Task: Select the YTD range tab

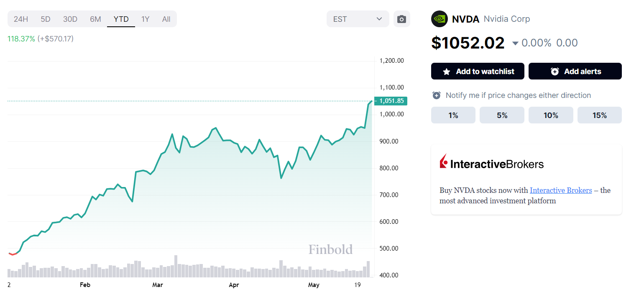Action: pos(121,19)
